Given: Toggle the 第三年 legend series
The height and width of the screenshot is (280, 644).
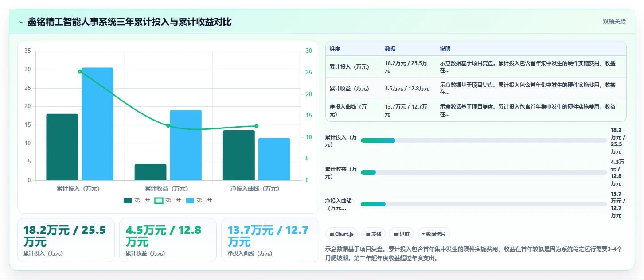Looking at the screenshot, I should (199, 200).
